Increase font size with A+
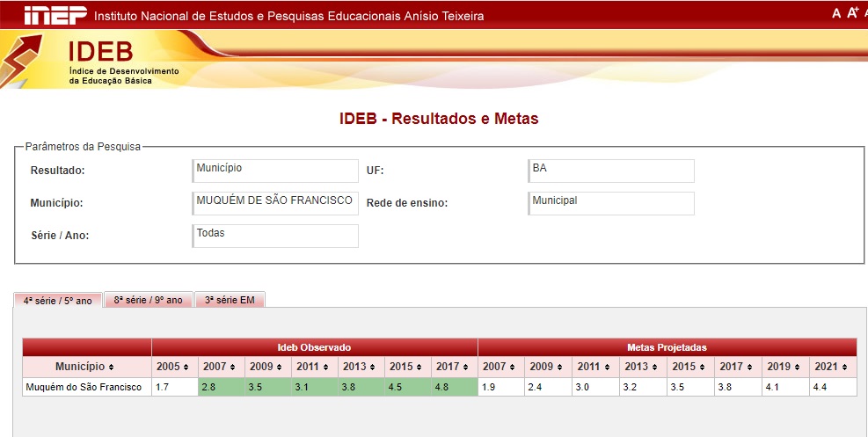The image size is (868, 437). click(852, 12)
